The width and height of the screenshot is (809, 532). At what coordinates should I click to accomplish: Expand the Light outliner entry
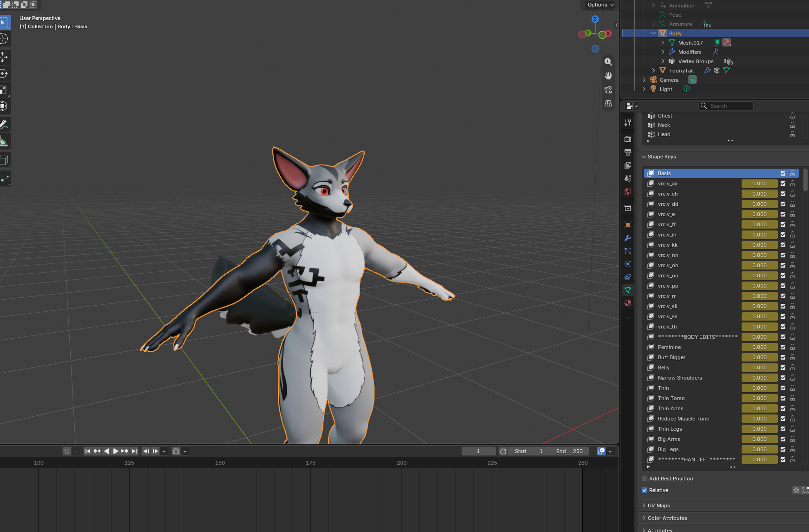tap(644, 89)
